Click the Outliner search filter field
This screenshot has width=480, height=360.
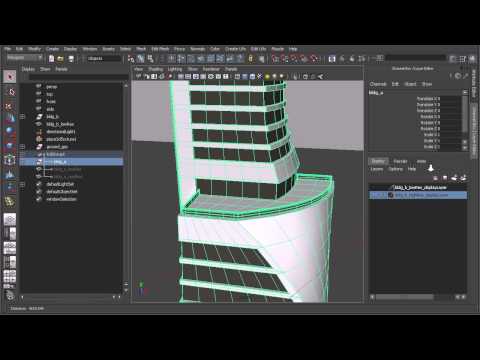point(78,77)
